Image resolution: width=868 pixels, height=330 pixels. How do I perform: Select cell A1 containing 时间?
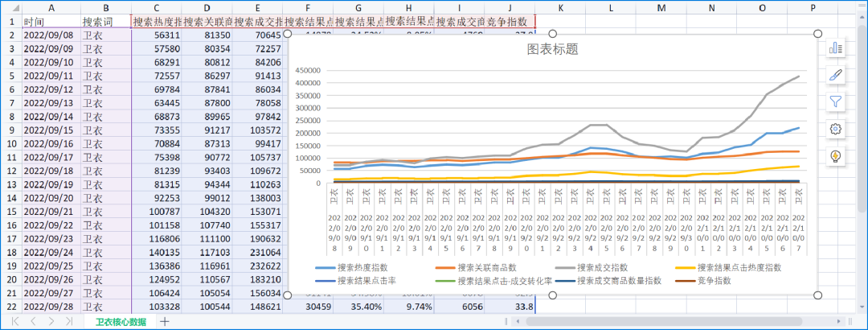(51, 22)
